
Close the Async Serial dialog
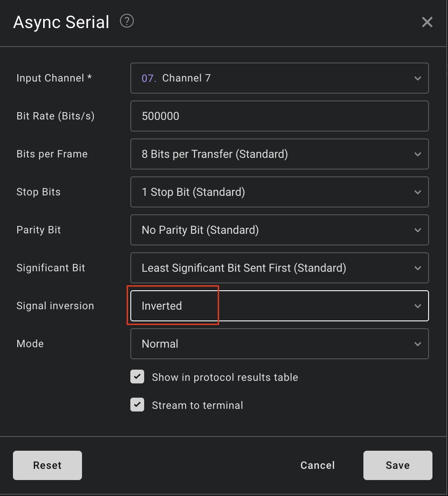(x=427, y=22)
